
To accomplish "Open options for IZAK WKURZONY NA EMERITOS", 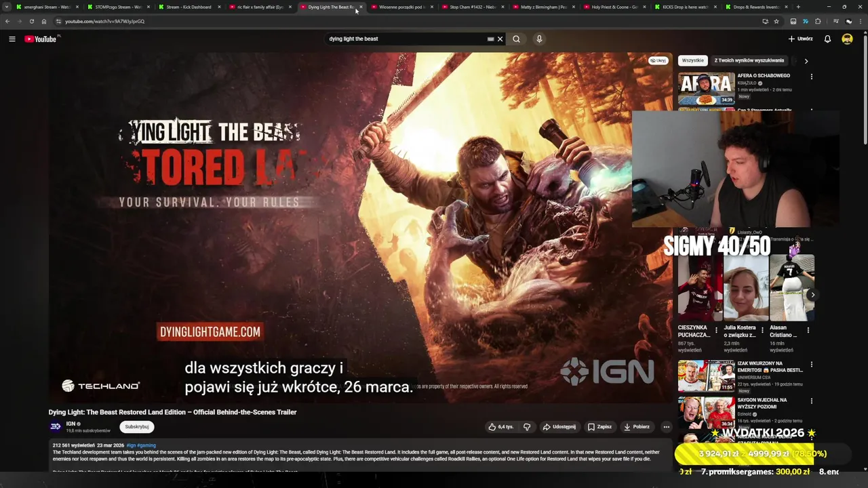I will click(811, 365).
